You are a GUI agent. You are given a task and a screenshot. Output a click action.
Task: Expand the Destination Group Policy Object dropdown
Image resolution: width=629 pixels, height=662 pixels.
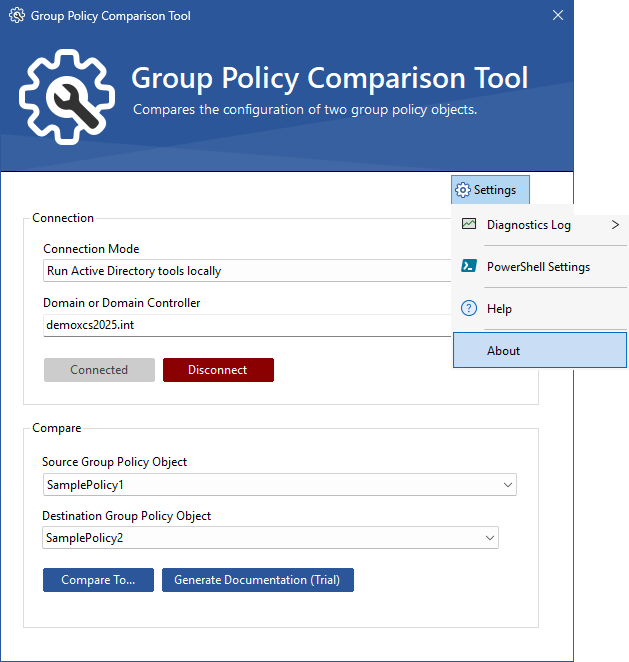(x=490, y=538)
